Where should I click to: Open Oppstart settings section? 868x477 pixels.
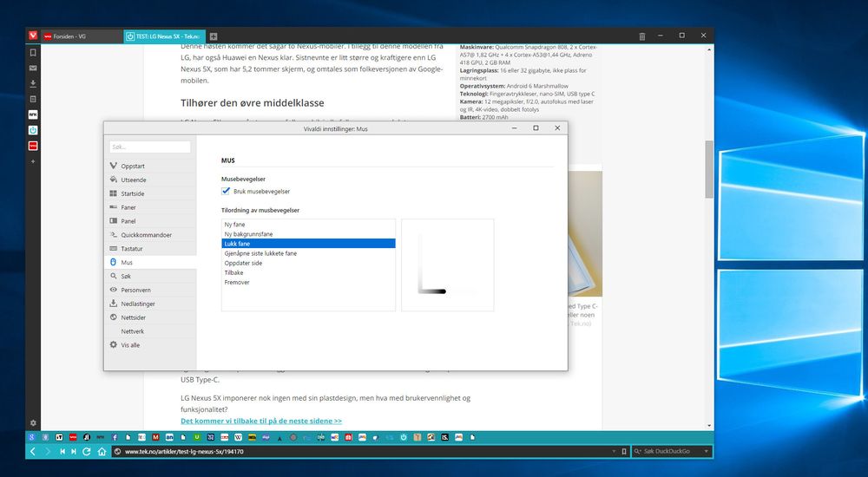pyautogui.click(x=150, y=166)
